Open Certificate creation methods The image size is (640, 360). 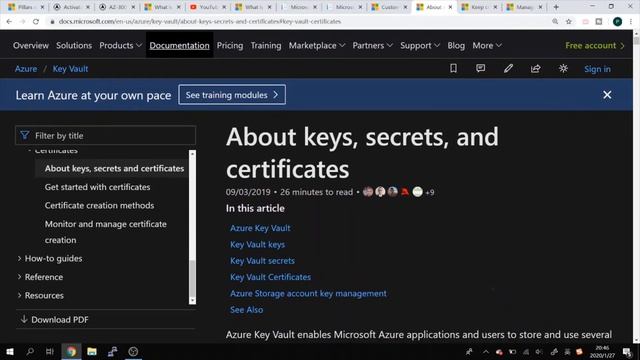pyautogui.click(x=100, y=205)
